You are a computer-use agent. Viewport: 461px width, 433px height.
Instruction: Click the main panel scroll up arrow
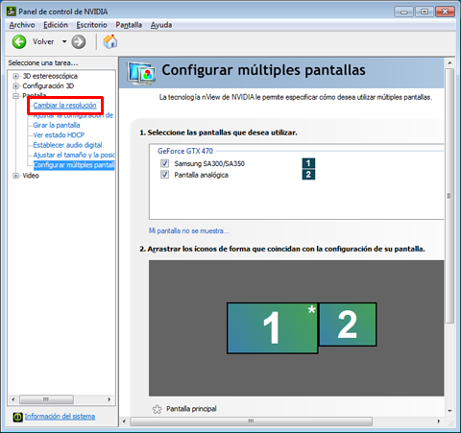pos(449,63)
